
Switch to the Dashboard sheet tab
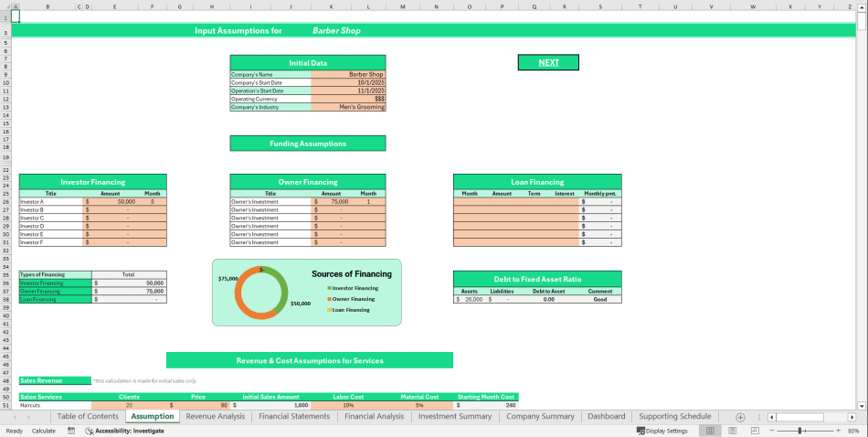606,417
